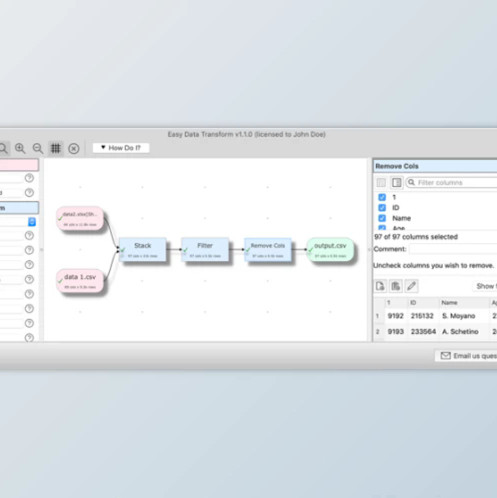Click the greyed list layout icon

381,183
